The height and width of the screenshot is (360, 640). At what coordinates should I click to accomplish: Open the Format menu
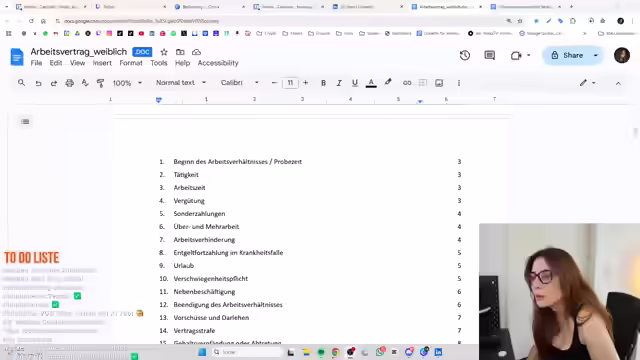point(131,63)
